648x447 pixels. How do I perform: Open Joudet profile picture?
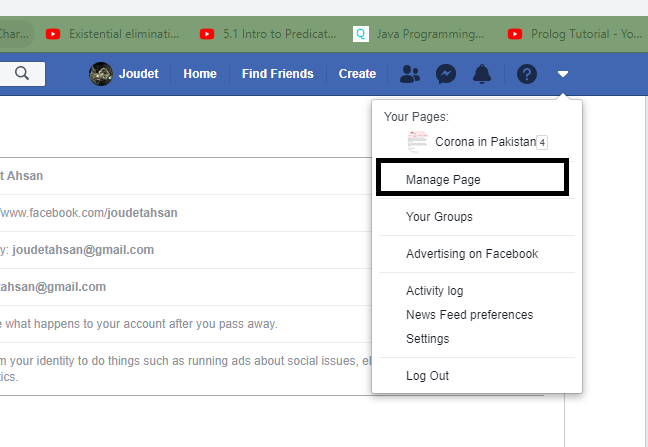click(101, 74)
